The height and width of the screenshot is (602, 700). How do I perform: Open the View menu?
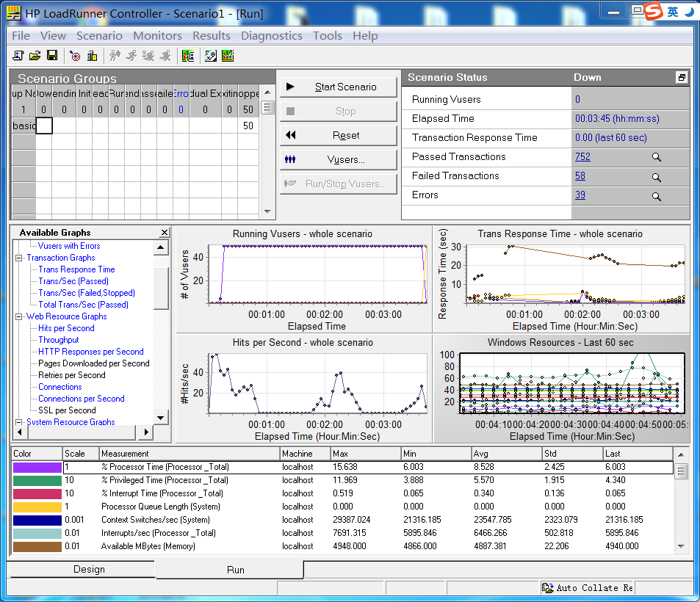click(53, 36)
